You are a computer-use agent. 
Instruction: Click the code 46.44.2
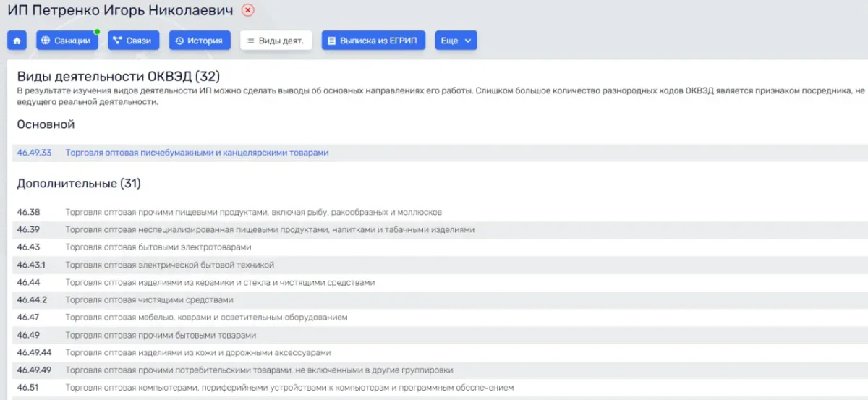pyautogui.click(x=32, y=300)
